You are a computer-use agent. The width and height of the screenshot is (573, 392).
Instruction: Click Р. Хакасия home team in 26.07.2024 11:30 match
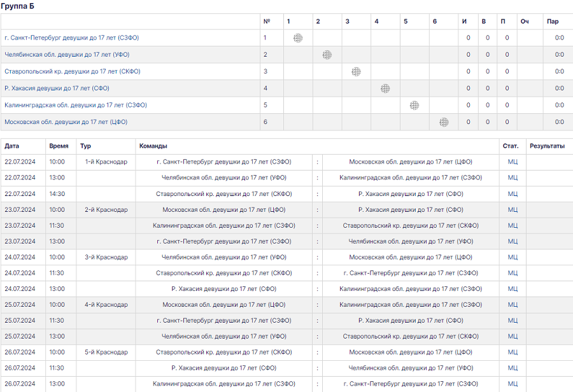(x=224, y=368)
